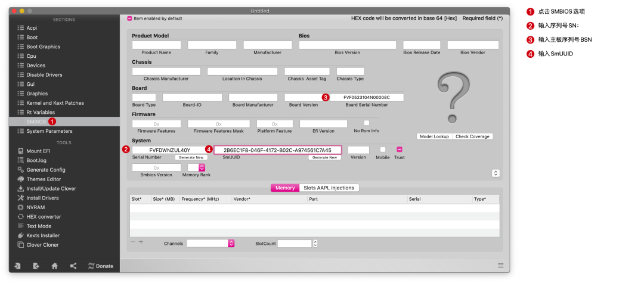Open the HEX converter tool icon
This screenshot has width=644, height=283.
click(20, 216)
